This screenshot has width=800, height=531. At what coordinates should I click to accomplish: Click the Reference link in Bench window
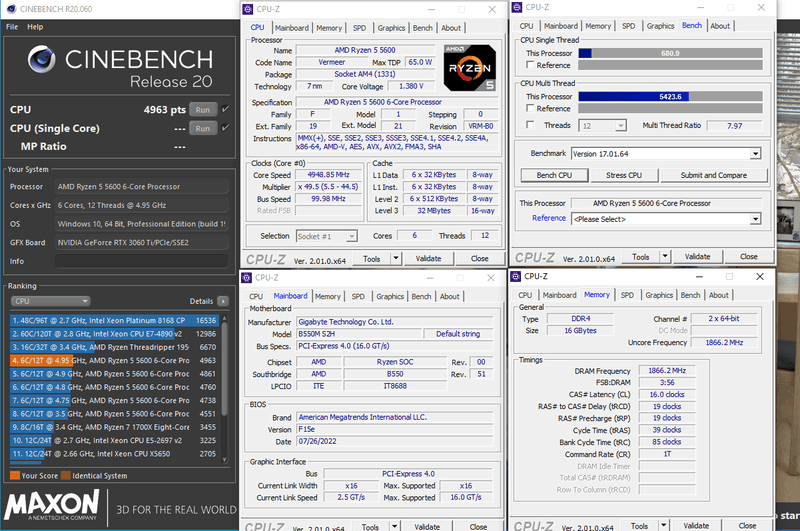point(548,218)
